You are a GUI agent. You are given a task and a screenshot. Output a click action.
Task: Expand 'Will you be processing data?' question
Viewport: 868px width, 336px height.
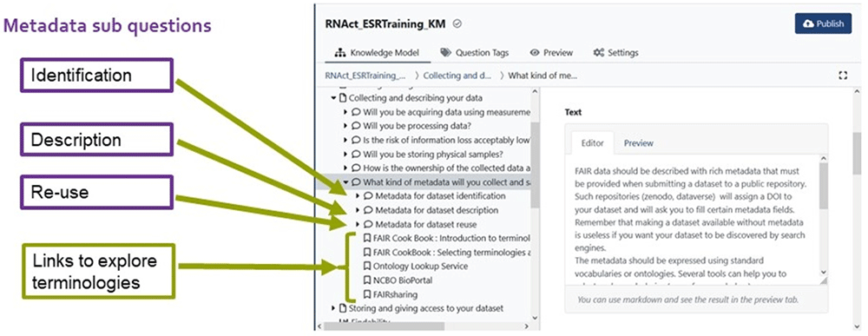point(346,126)
